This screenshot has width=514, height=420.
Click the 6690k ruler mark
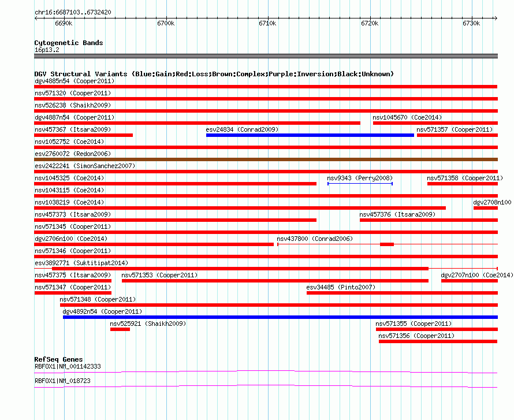pos(64,23)
